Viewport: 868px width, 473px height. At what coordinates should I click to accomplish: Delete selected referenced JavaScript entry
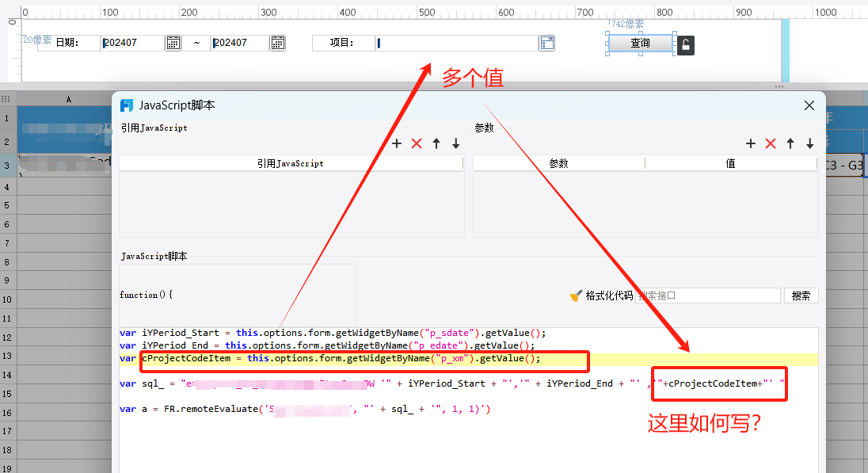417,143
